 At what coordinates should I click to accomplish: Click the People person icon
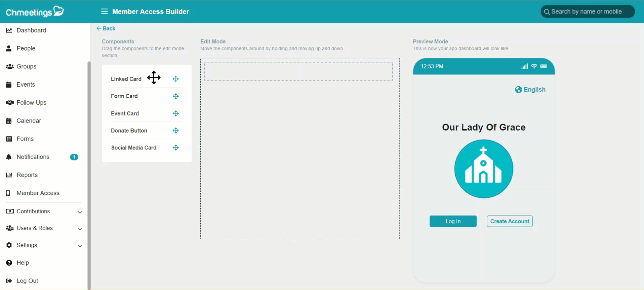(9, 48)
